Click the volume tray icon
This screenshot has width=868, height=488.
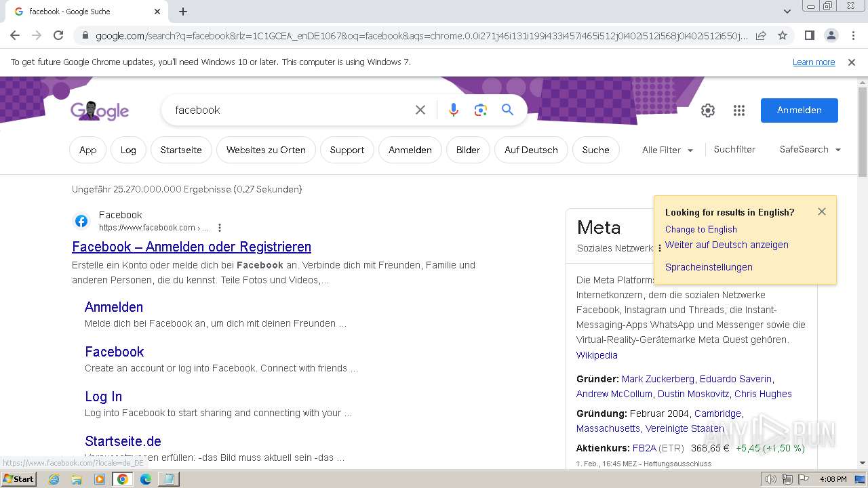point(771,479)
